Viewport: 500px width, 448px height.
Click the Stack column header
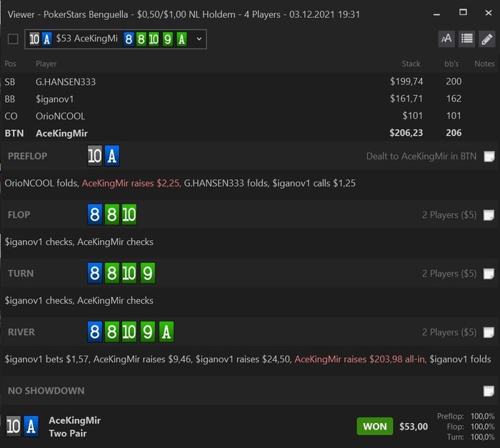[x=411, y=64]
